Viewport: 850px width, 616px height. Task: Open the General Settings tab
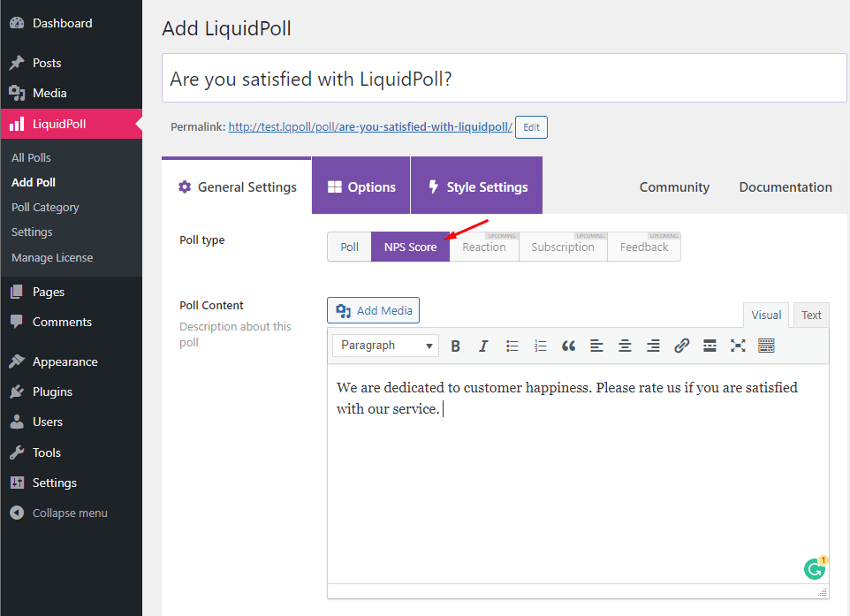tap(237, 186)
